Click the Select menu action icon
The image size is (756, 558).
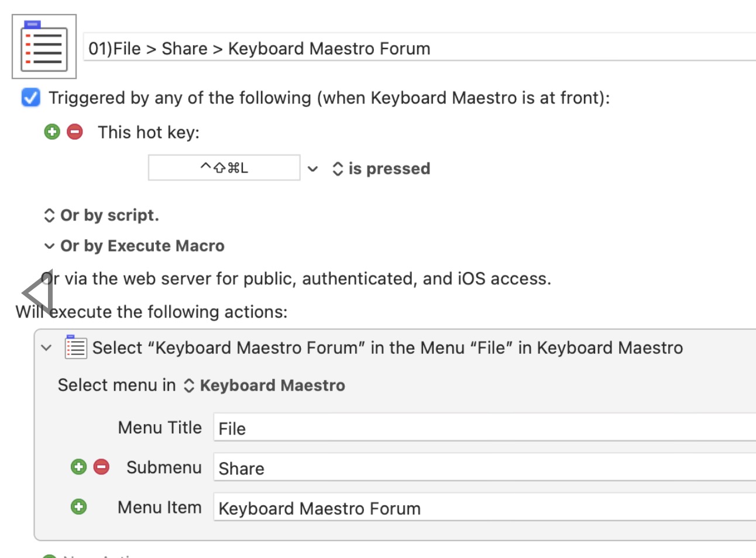tap(76, 347)
